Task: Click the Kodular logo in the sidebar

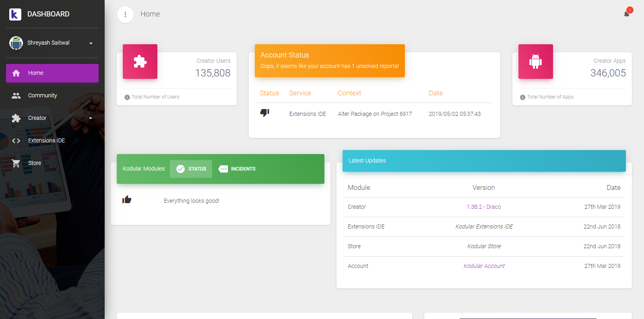Action: [15, 14]
